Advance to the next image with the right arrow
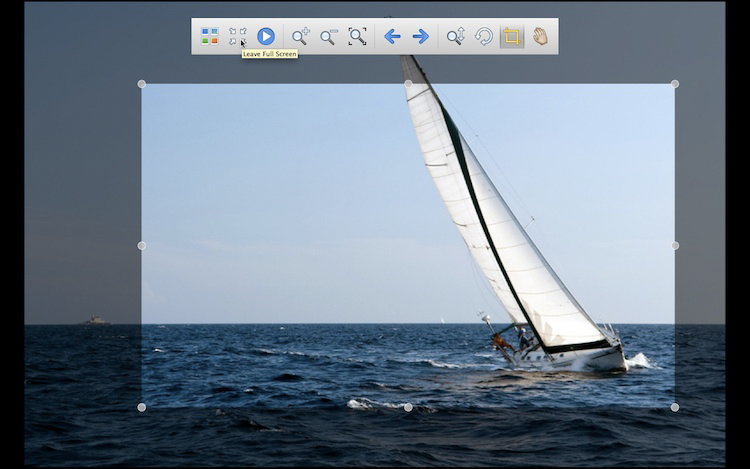This screenshot has width=750, height=469. point(421,37)
